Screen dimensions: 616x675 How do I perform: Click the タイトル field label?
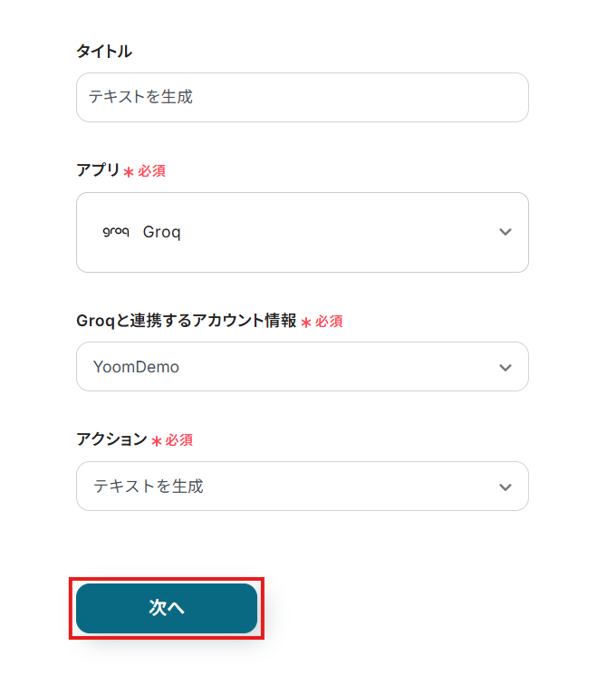coord(104,52)
